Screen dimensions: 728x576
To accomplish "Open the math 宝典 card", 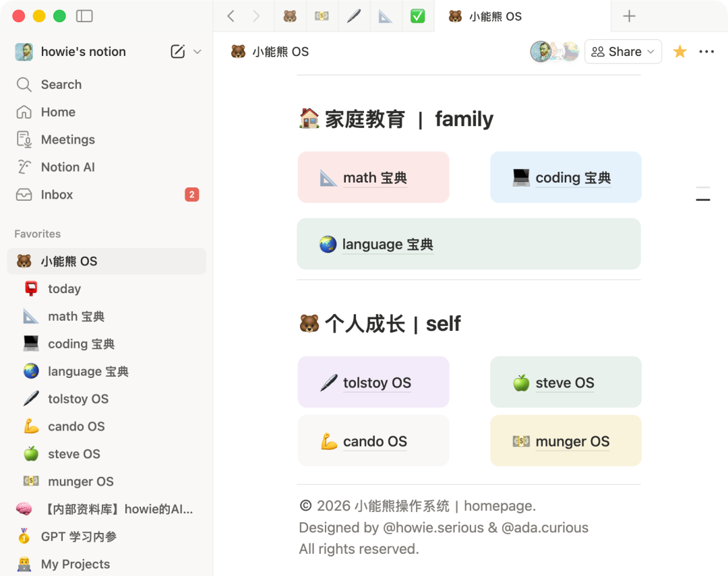I will [373, 177].
